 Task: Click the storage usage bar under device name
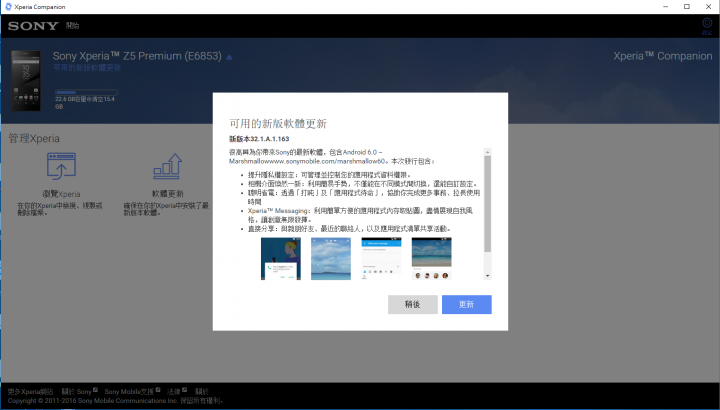point(86,92)
